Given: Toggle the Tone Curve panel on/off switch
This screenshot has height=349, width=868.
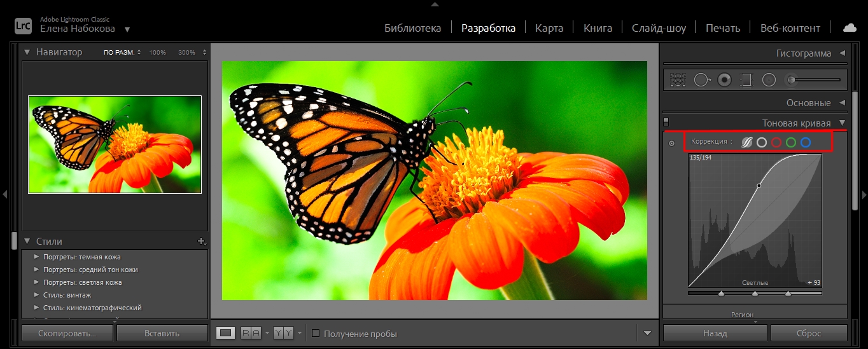Looking at the screenshot, I should point(666,122).
